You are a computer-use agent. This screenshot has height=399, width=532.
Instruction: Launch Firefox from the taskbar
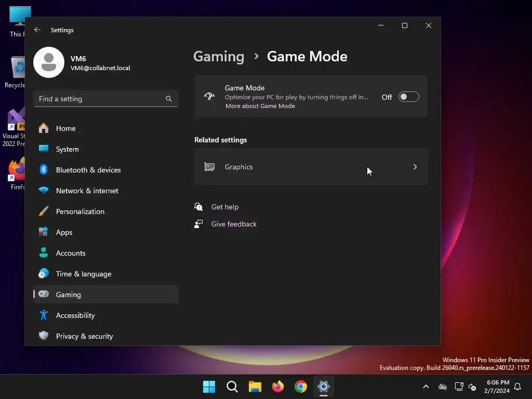point(278,387)
